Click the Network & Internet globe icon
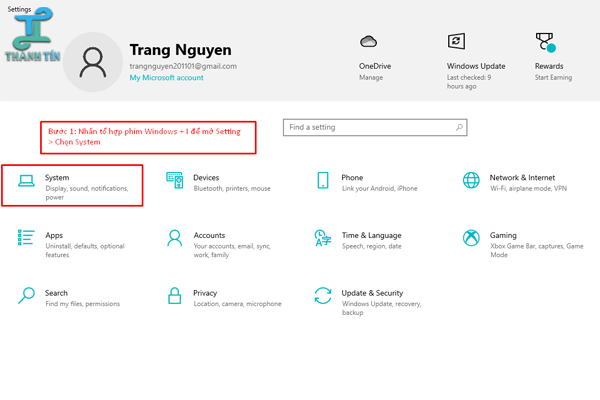600x400 pixels. pos(471,180)
